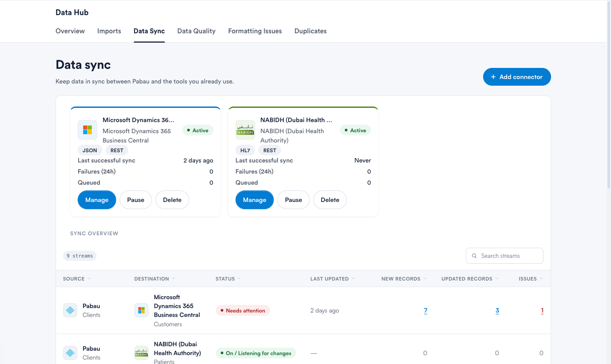Viewport: 611px width, 364px height.
Task: Click the Pabau icon in the first stream row
Action: [70, 310]
